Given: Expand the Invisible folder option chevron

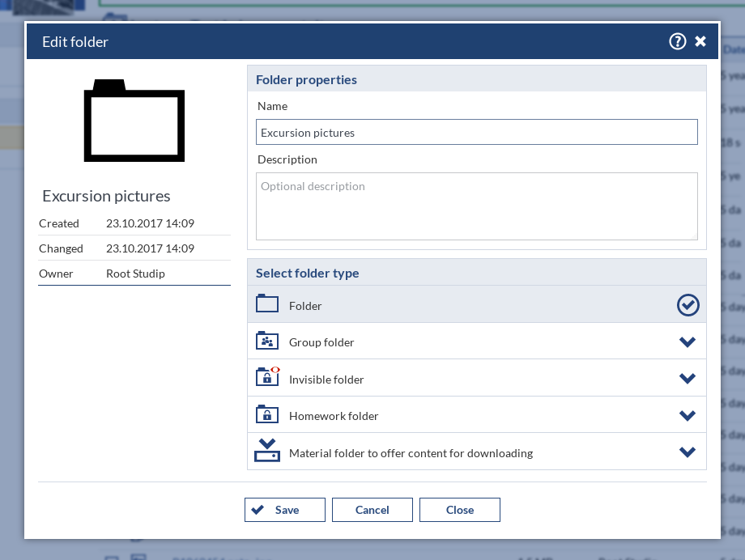Looking at the screenshot, I should point(688,379).
